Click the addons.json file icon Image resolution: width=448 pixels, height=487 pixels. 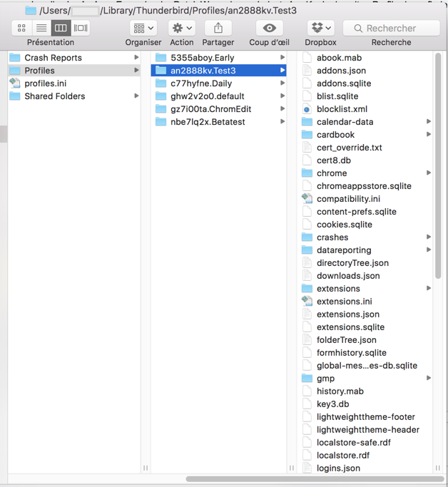pos(307,71)
